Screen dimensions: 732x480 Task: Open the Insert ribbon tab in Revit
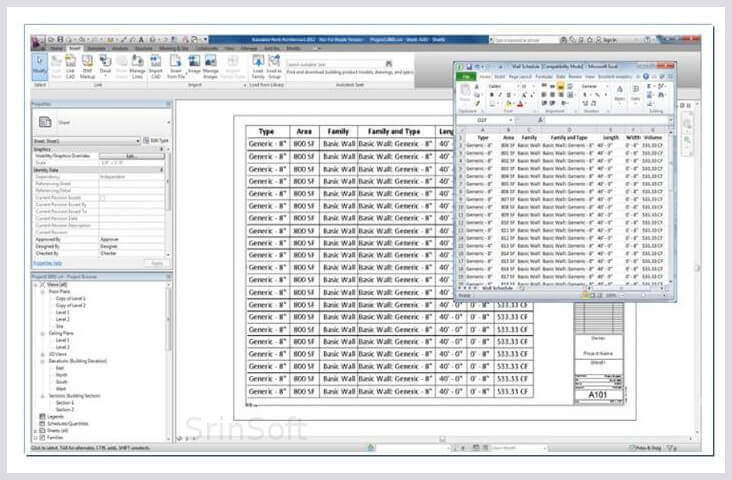point(75,48)
